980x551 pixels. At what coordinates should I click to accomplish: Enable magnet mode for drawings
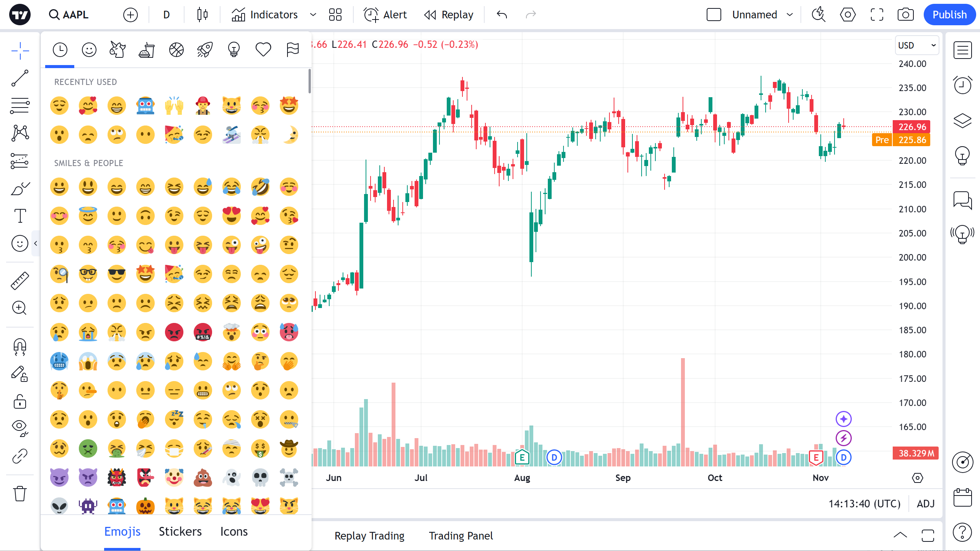pos(20,347)
